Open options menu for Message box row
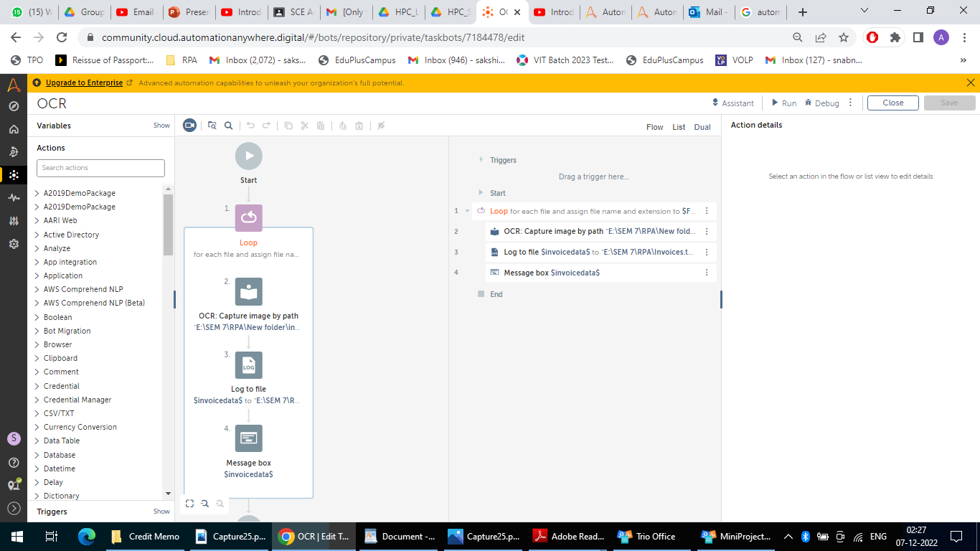Screen dimensions: 980x551 click(x=707, y=273)
